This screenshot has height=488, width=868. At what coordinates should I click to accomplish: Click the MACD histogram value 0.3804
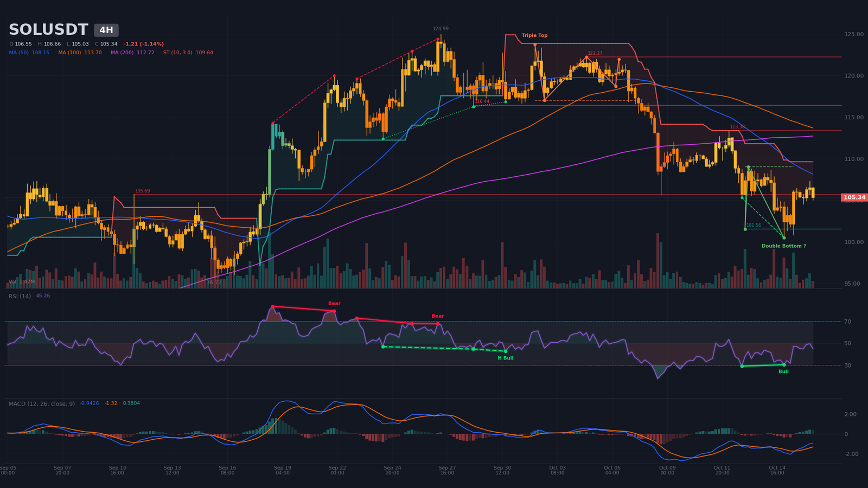pos(131,403)
